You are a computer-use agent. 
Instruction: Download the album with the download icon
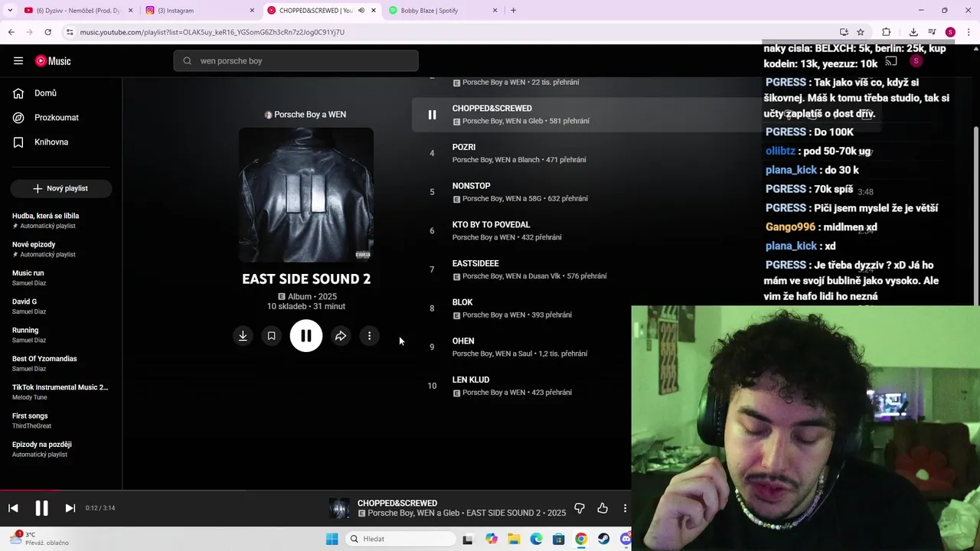[x=243, y=336]
